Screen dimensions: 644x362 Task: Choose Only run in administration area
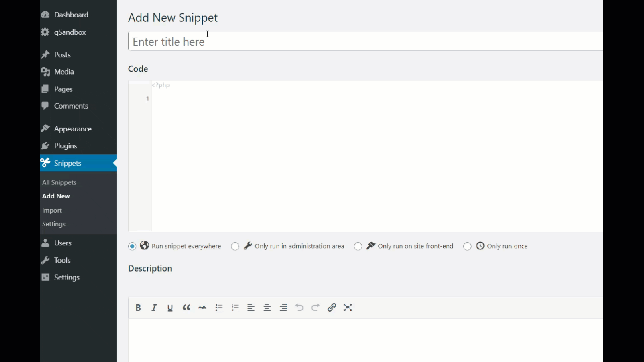[235, 246]
